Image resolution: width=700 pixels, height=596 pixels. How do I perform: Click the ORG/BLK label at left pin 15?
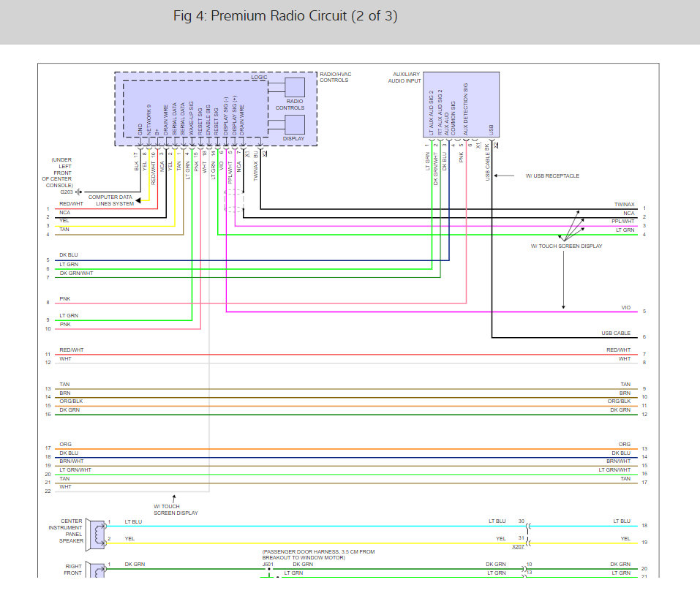click(x=71, y=401)
